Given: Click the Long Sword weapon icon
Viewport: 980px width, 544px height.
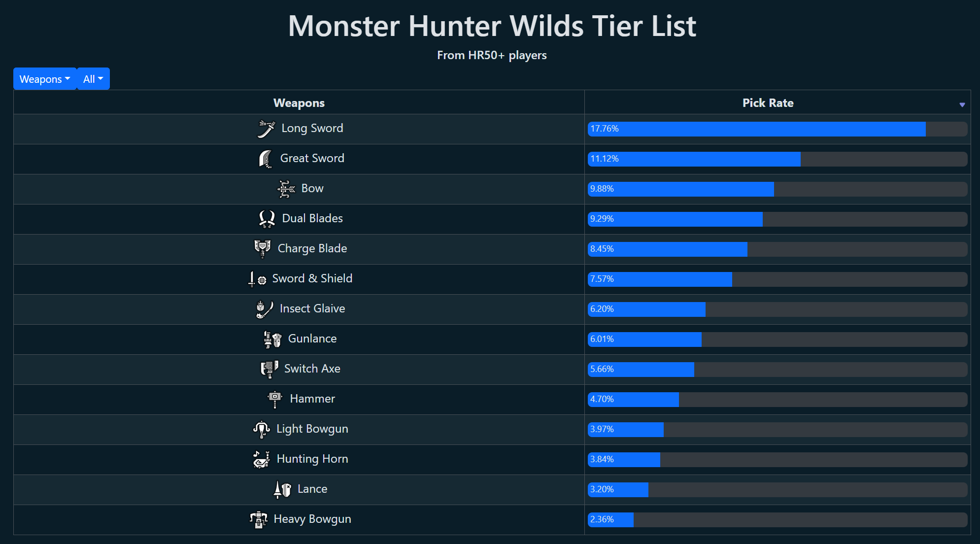Looking at the screenshot, I should [x=266, y=129].
